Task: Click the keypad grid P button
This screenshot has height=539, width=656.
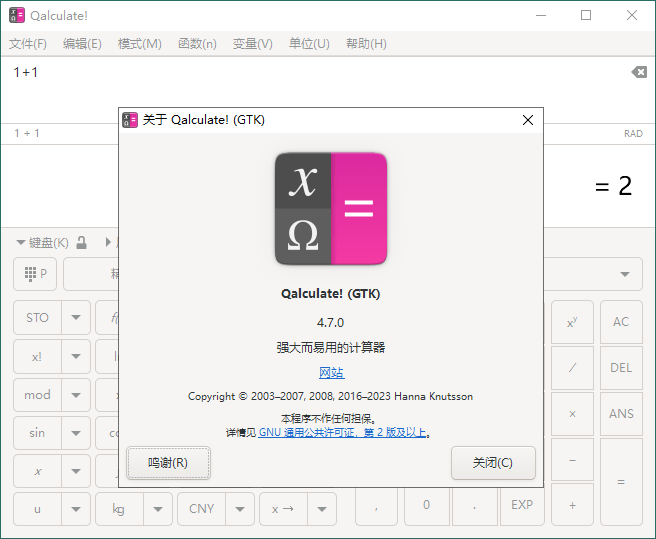Action: coord(35,273)
